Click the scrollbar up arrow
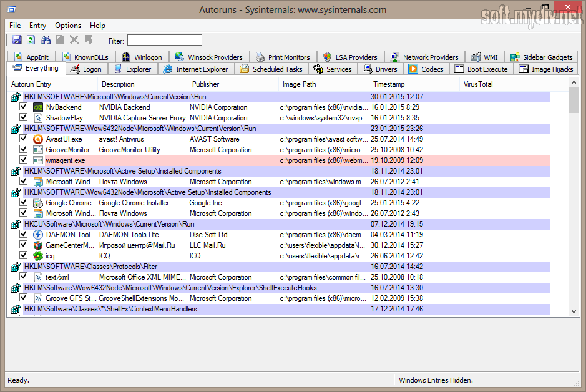The image size is (586, 392). tap(574, 82)
